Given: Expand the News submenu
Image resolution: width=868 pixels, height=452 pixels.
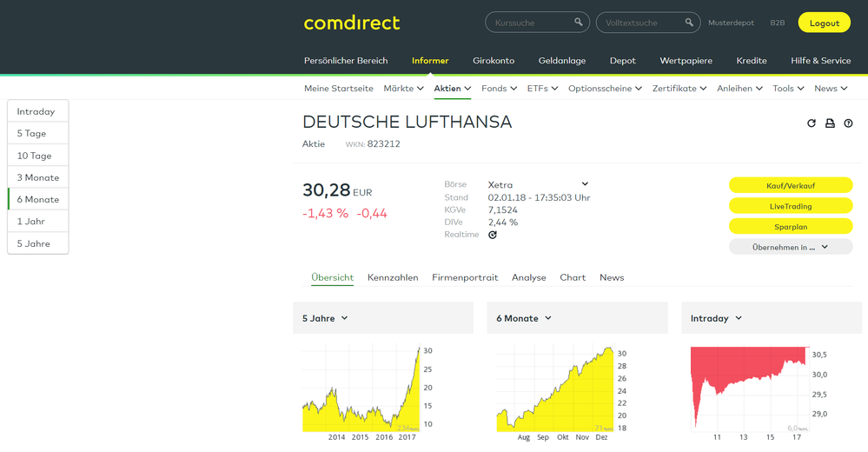Looking at the screenshot, I should coord(831,88).
